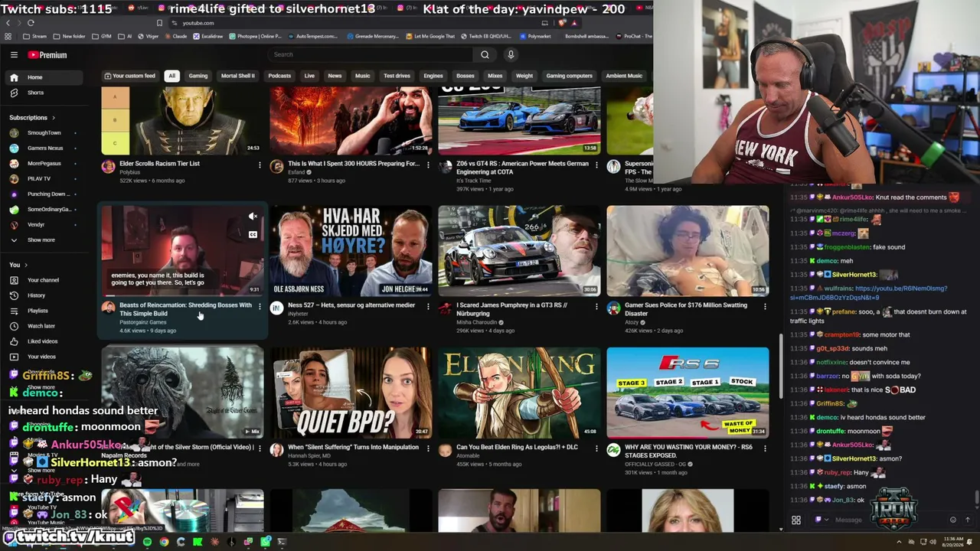Start voice search with the microphone
The height and width of the screenshot is (551, 980).
(x=511, y=54)
